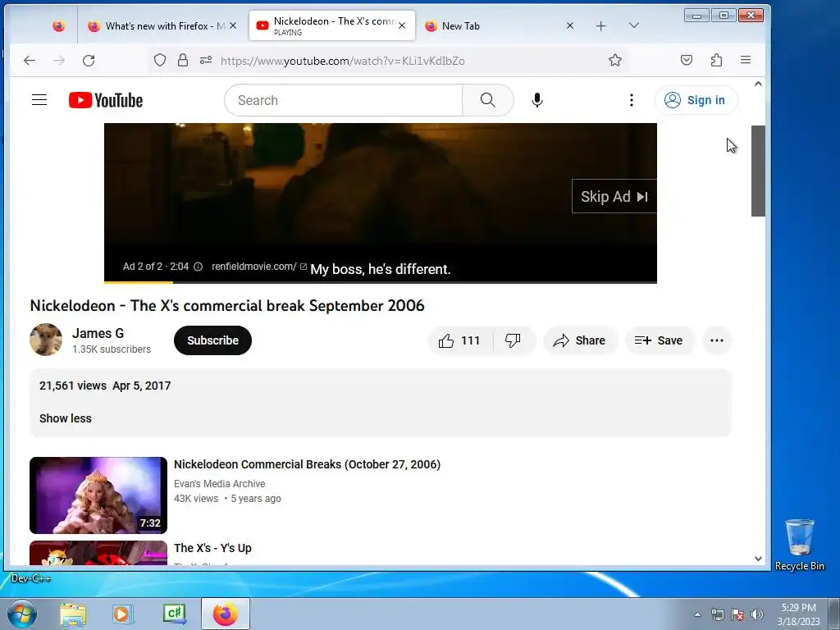This screenshot has width=840, height=630.
Task: Open Firefox extensions puzzle icon
Action: coord(716,60)
